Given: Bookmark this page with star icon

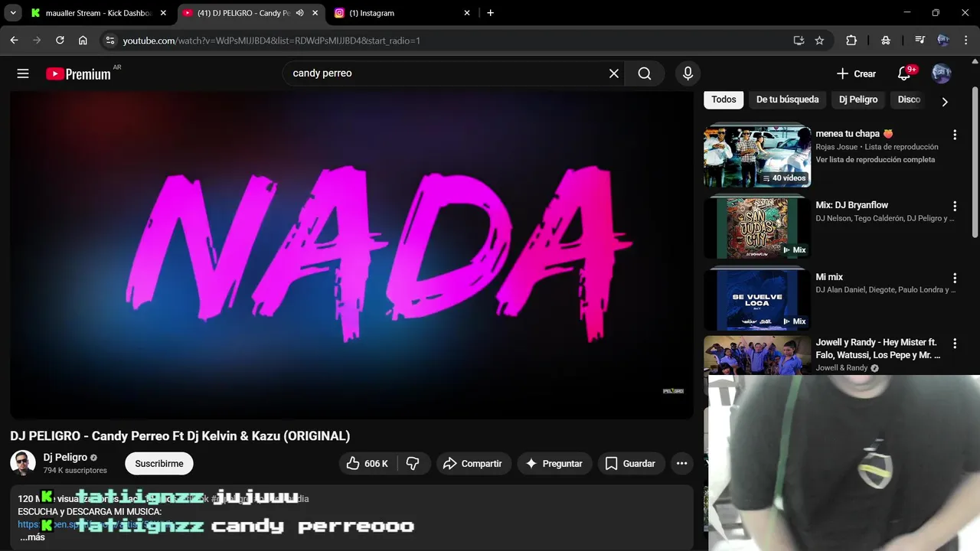Looking at the screenshot, I should click(819, 41).
